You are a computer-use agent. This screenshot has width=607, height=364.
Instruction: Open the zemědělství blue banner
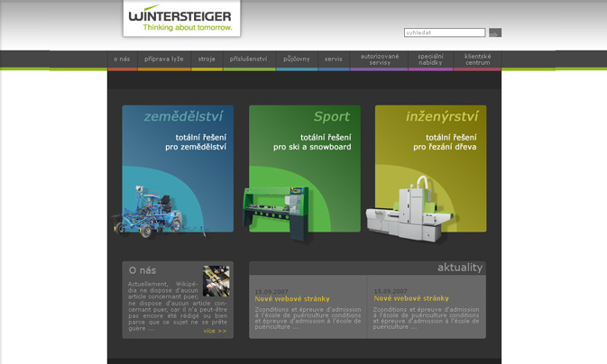click(x=178, y=144)
